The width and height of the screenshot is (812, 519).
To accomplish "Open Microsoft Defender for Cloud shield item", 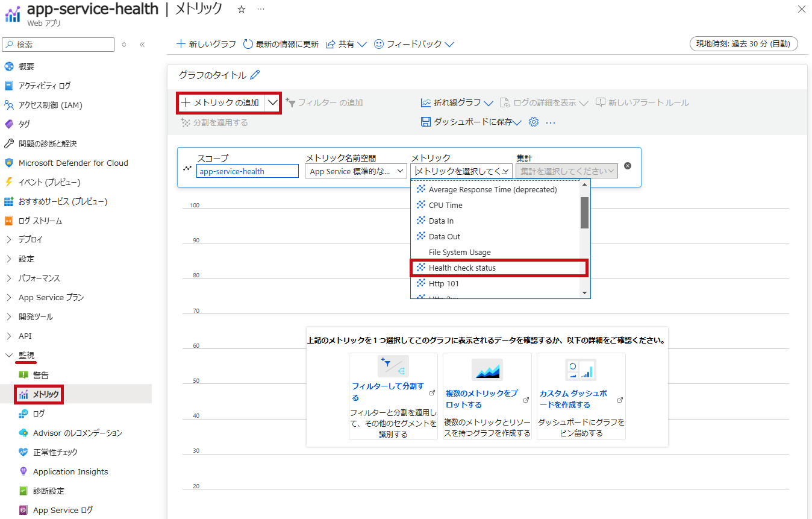I will point(73,163).
